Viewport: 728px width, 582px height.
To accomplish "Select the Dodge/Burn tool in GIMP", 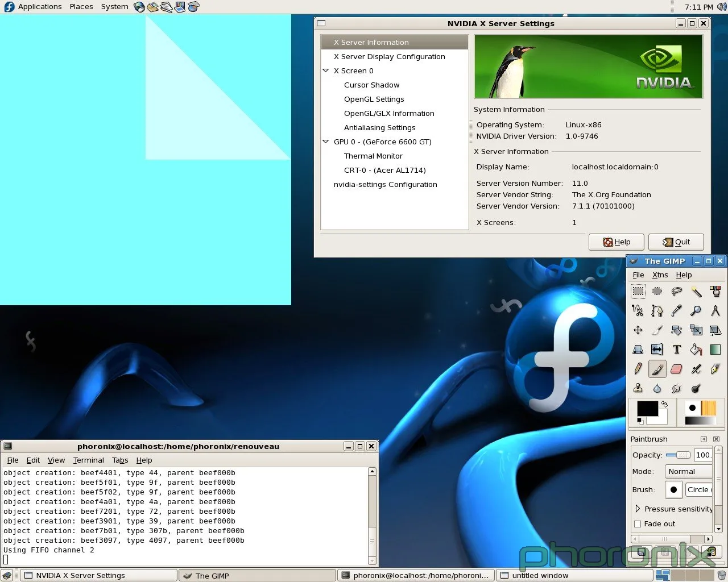I will tap(696, 388).
